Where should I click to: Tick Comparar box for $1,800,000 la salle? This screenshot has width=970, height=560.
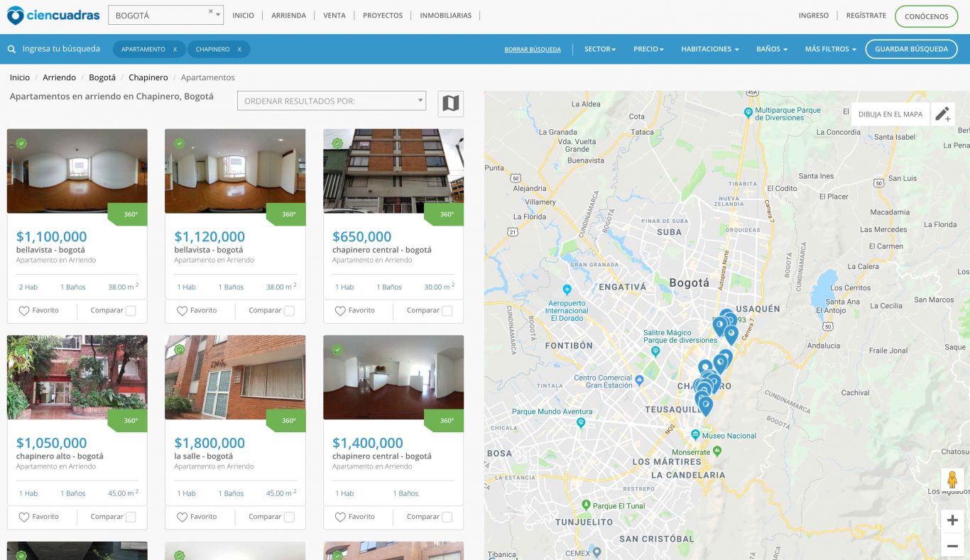(x=289, y=517)
